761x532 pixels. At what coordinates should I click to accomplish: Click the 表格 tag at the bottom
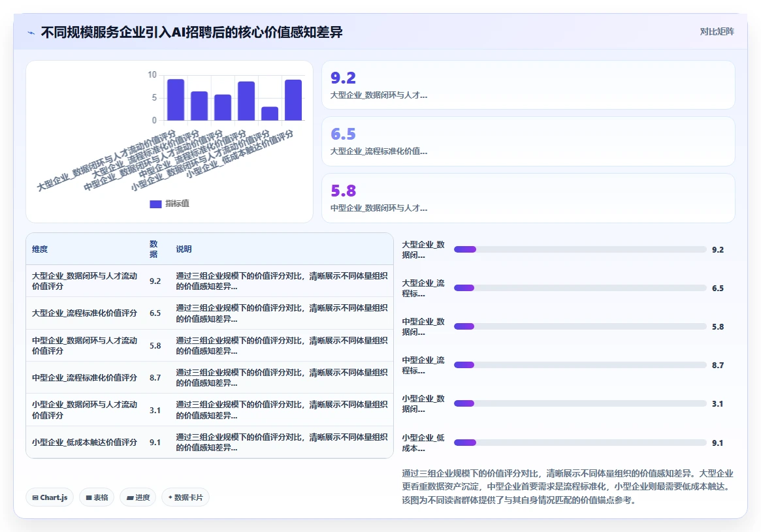(97, 497)
